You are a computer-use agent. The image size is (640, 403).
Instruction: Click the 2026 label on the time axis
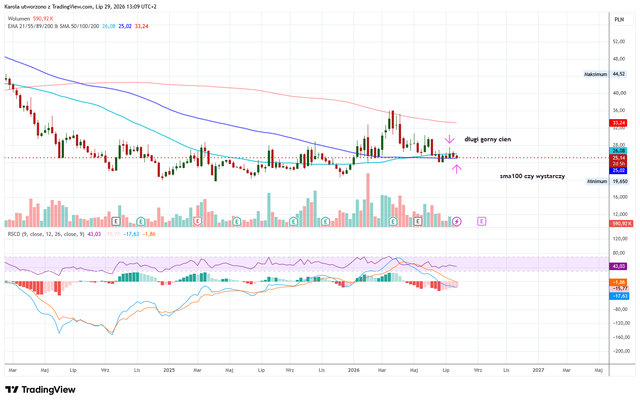(x=353, y=370)
